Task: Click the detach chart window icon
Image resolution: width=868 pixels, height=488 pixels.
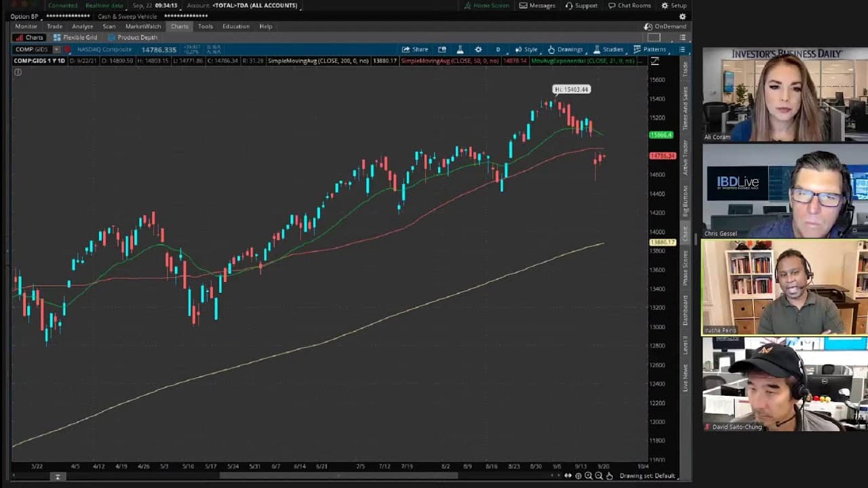Action: tap(442, 49)
